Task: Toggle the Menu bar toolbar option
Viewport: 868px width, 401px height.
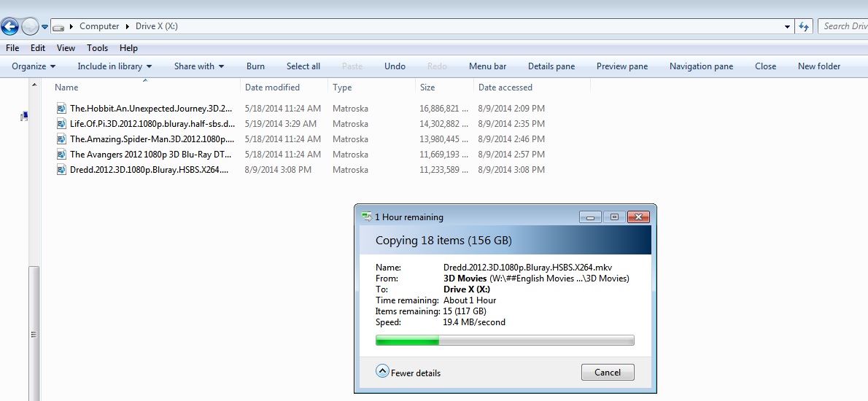Action: click(488, 66)
